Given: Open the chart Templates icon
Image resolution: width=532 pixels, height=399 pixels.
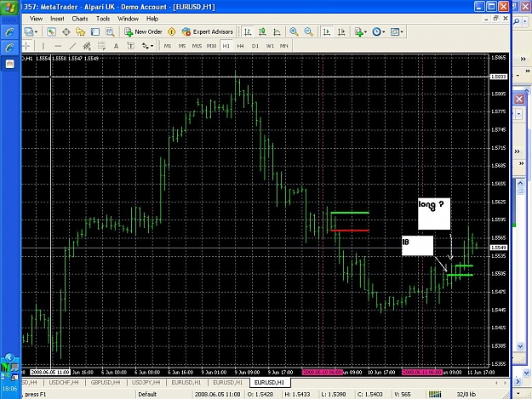Looking at the screenshot, I should tap(395, 31).
